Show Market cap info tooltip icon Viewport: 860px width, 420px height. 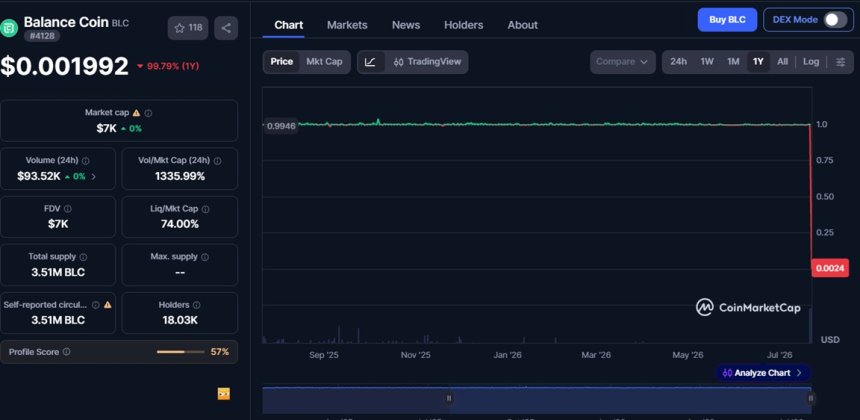pos(149,113)
